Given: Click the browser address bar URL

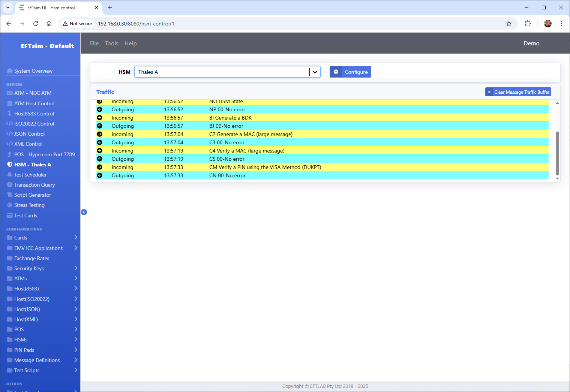Looking at the screenshot, I should [136, 24].
